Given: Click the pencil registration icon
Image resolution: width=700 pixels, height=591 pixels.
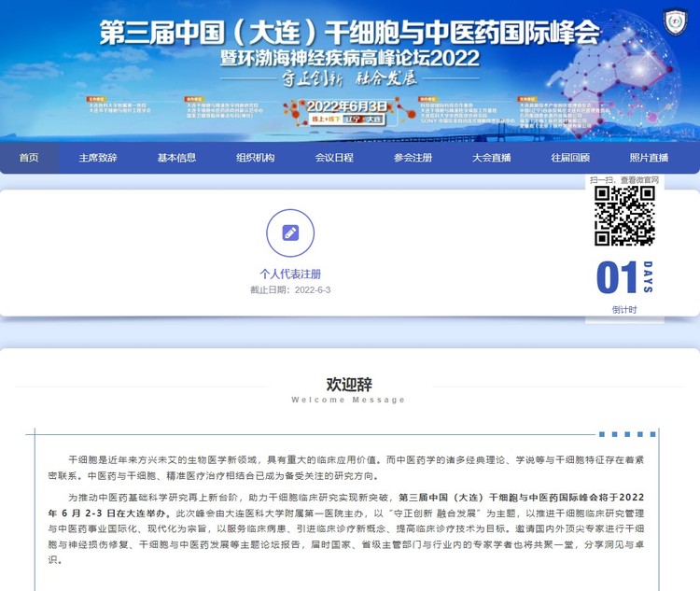Looking at the screenshot, I should 290,232.
